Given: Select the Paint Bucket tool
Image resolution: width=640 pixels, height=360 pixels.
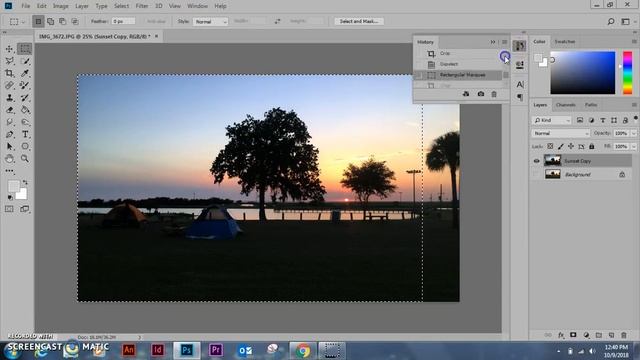Looking at the screenshot, I should (x=24, y=110).
